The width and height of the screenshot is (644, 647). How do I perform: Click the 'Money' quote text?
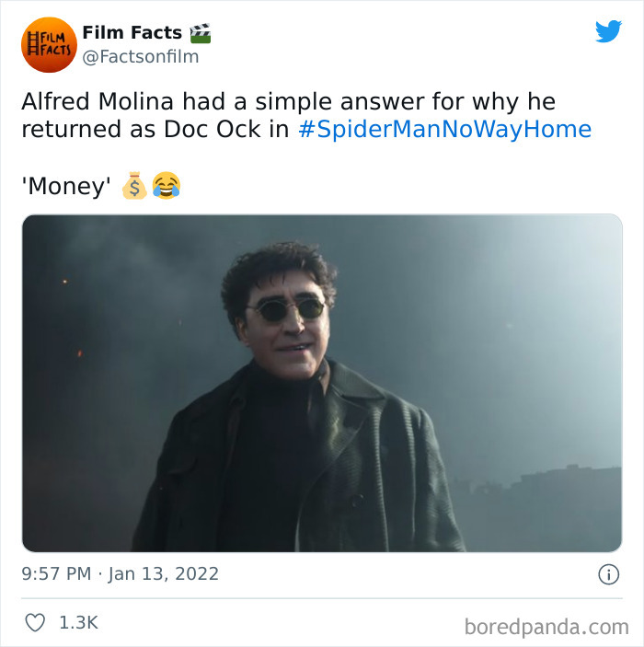click(x=66, y=186)
